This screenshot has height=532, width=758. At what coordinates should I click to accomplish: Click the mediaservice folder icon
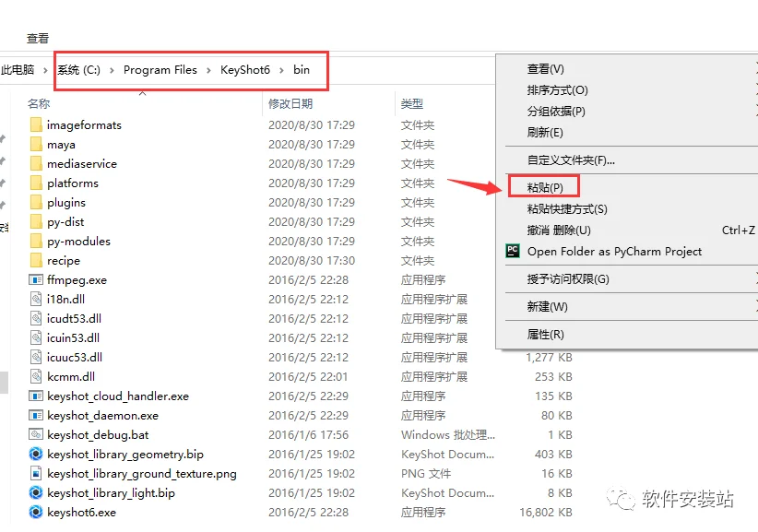coord(36,163)
